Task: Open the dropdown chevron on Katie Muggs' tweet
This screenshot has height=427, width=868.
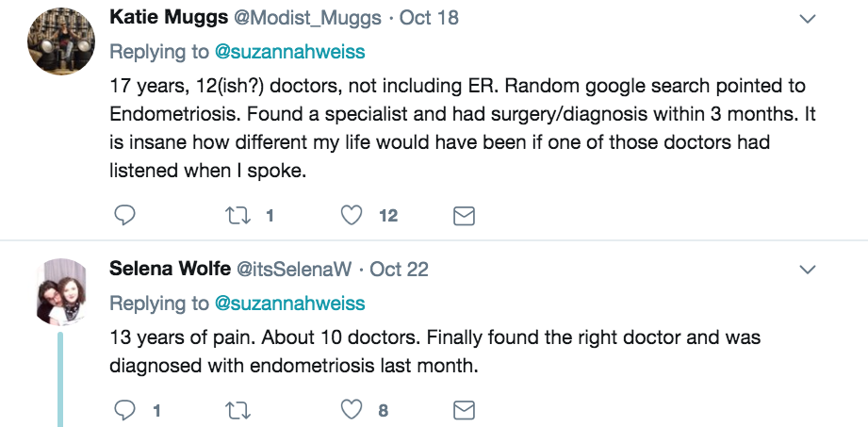Action: coord(809,19)
